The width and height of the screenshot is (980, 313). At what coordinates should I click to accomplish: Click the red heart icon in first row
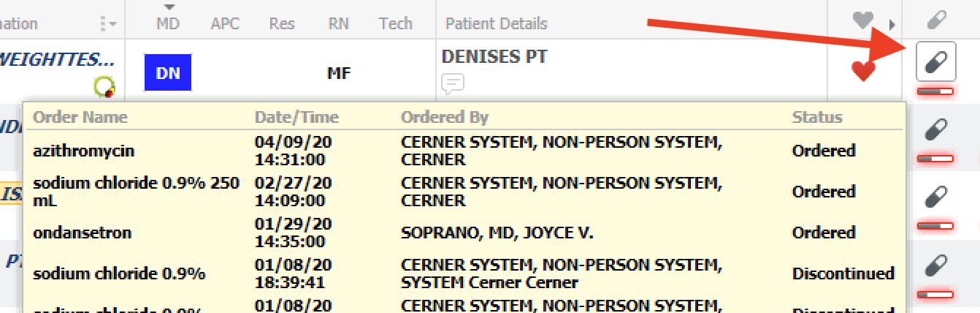pos(864,71)
